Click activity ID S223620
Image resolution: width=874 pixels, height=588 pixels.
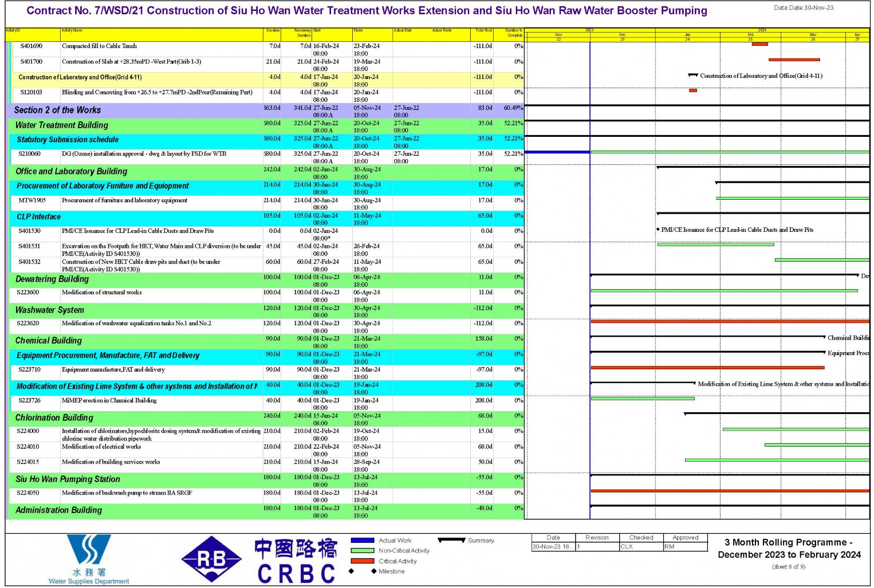28,323
